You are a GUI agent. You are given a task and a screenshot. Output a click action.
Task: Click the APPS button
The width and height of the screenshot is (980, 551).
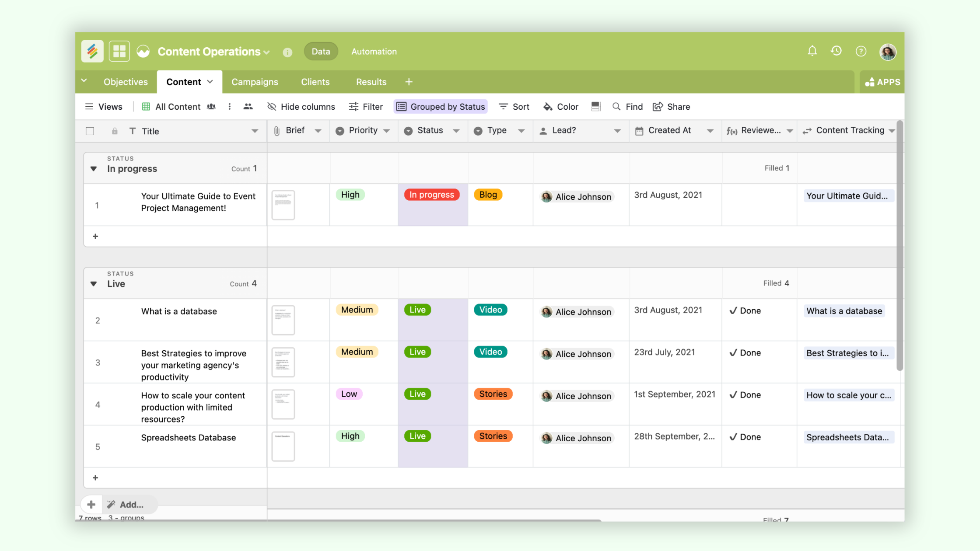(x=882, y=82)
